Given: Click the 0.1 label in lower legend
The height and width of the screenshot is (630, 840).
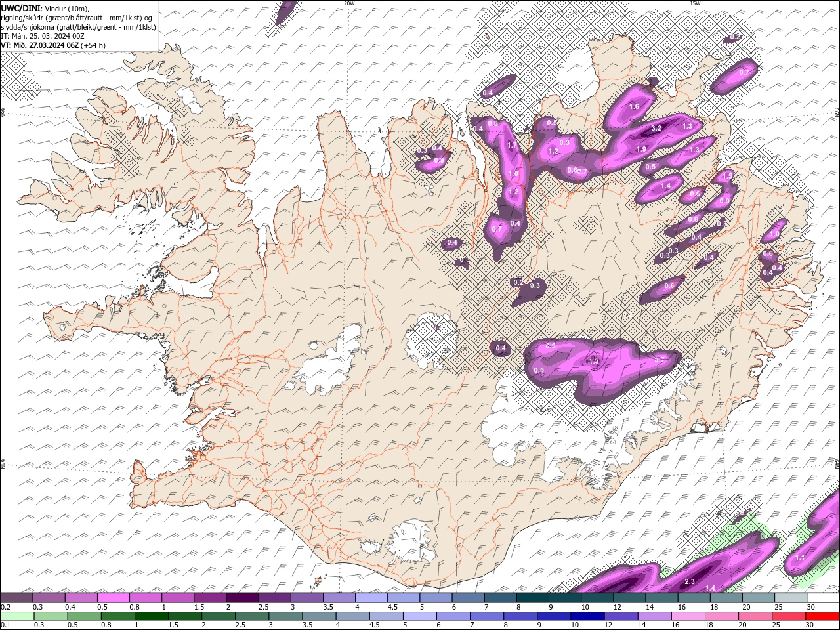Looking at the screenshot, I should coord(5,625).
